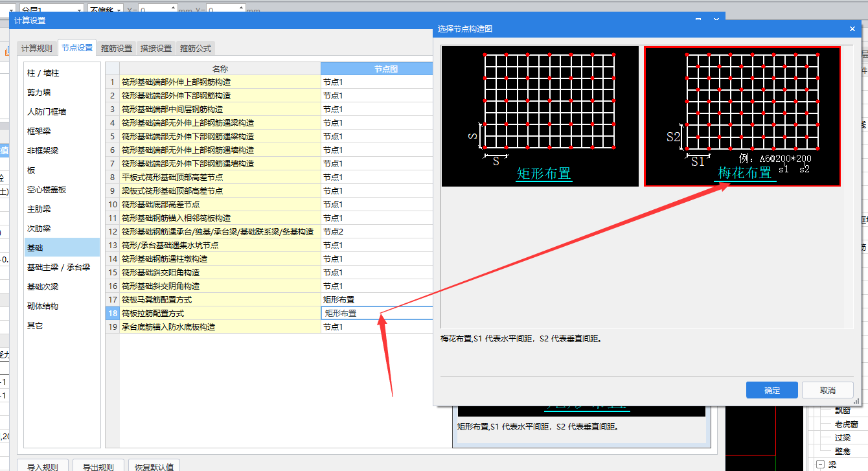Choose the 矩形布置 diagram thumbnail

click(x=540, y=116)
